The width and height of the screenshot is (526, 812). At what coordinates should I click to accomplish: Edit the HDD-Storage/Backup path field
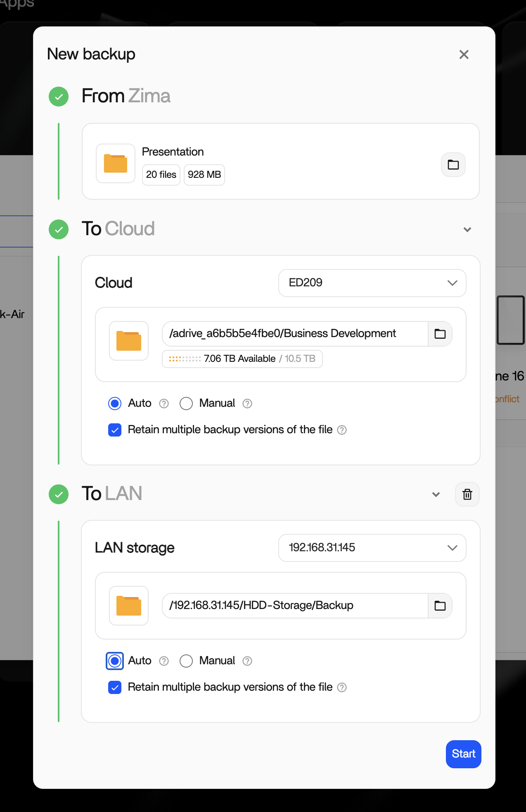tap(295, 606)
